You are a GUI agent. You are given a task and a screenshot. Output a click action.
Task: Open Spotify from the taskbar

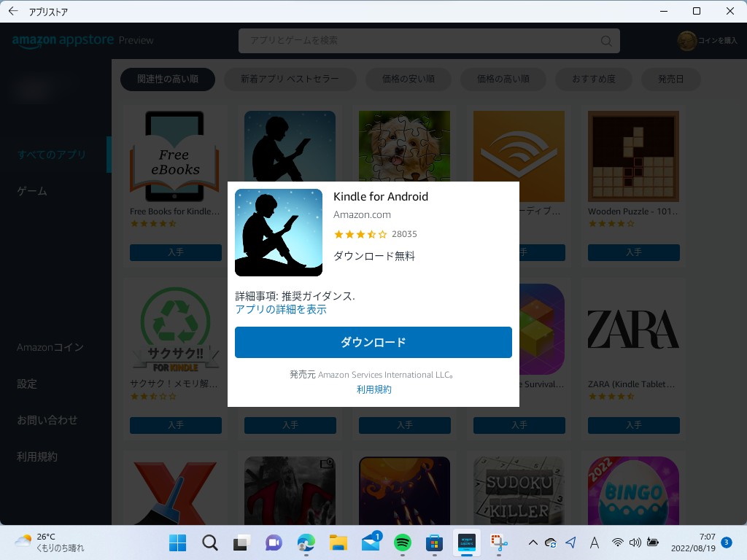(401, 542)
